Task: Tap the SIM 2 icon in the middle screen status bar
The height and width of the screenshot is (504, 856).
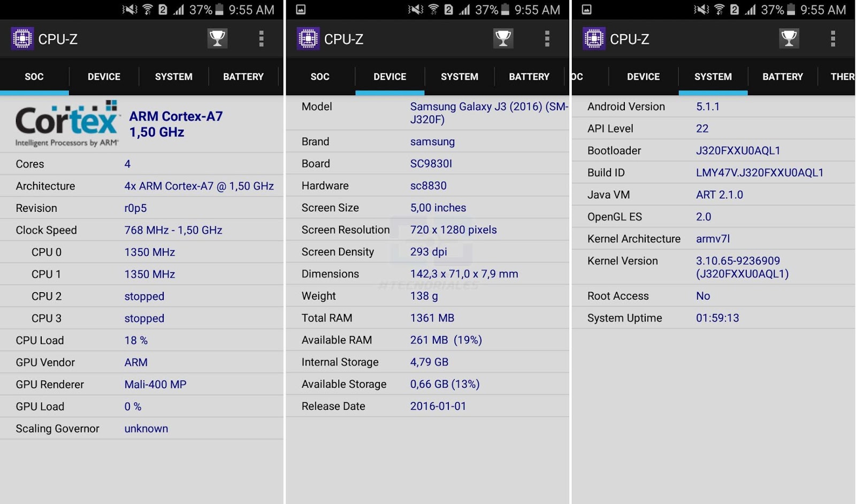Action: [x=448, y=10]
